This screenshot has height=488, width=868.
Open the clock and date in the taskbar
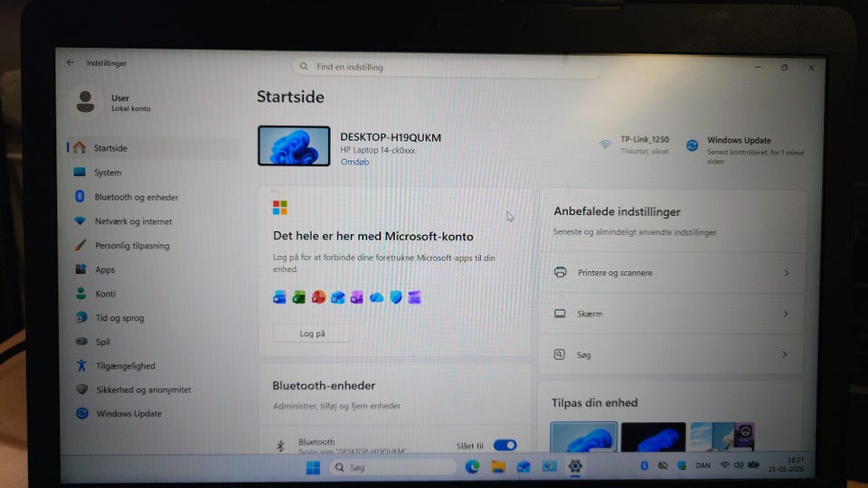coord(787,465)
